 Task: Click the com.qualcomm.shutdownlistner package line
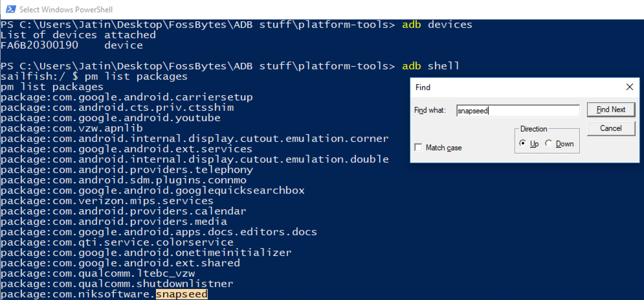[x=117, y=284]
